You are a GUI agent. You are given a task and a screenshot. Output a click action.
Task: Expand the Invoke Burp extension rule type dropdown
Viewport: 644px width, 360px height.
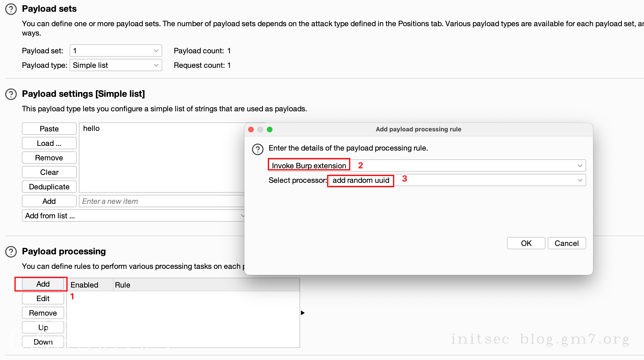pos(427,166)
